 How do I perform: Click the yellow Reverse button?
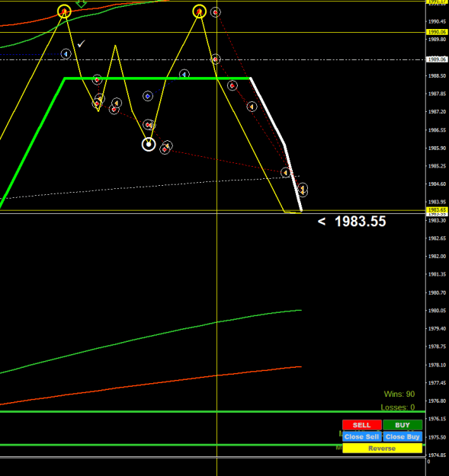(x=382, y=448)
